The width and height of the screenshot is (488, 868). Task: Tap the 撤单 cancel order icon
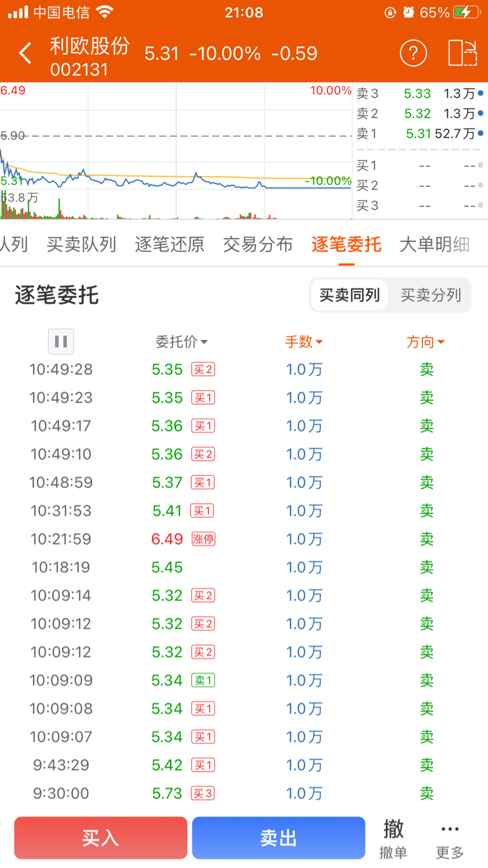click(393, 839)
